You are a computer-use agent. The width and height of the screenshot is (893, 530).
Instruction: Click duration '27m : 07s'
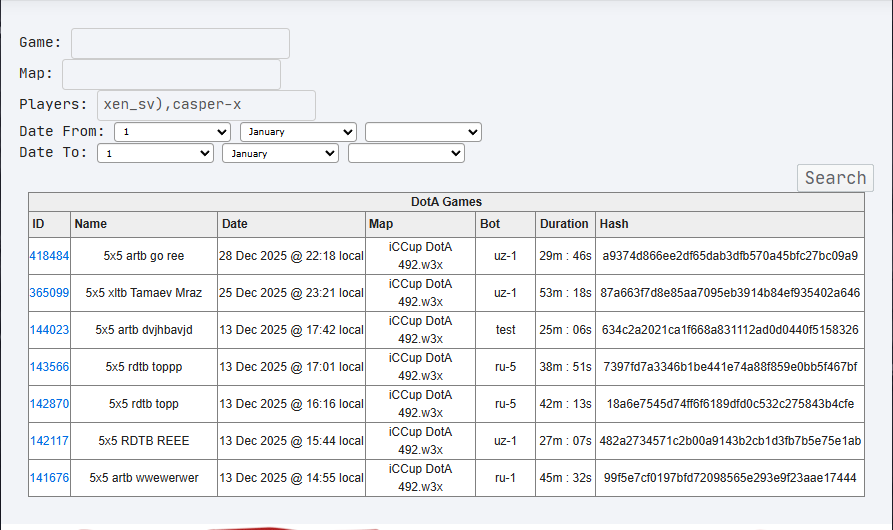566,441
